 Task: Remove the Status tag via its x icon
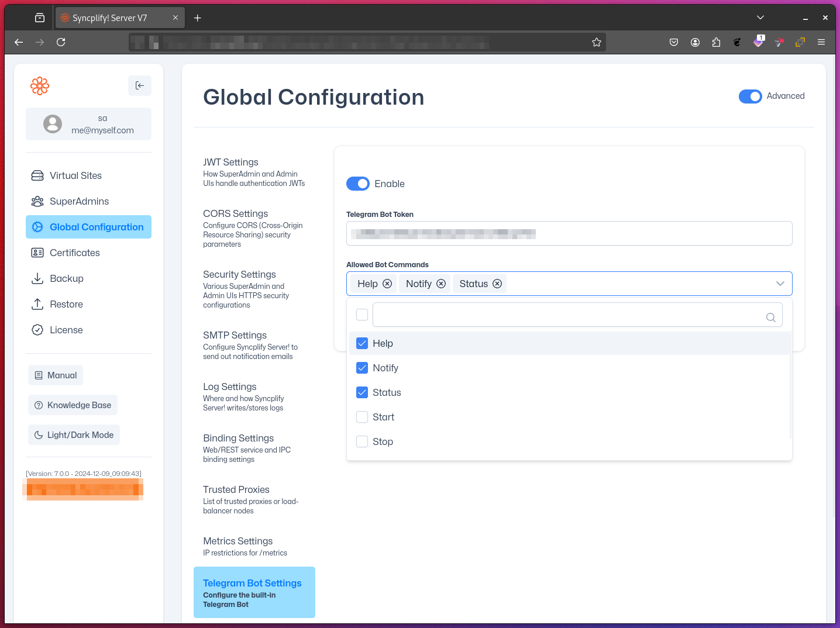point(497,284)
